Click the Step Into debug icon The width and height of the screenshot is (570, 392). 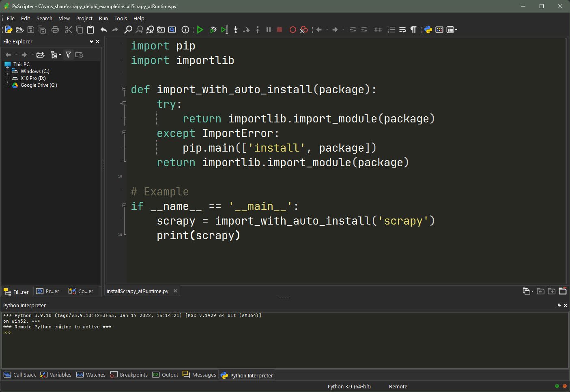(x=235, y=30)
